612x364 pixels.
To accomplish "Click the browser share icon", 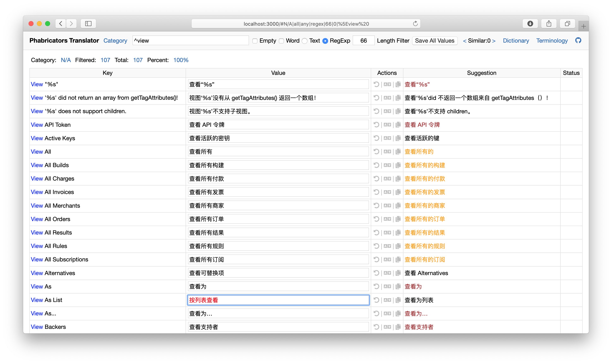I will [x=549, y=24].
